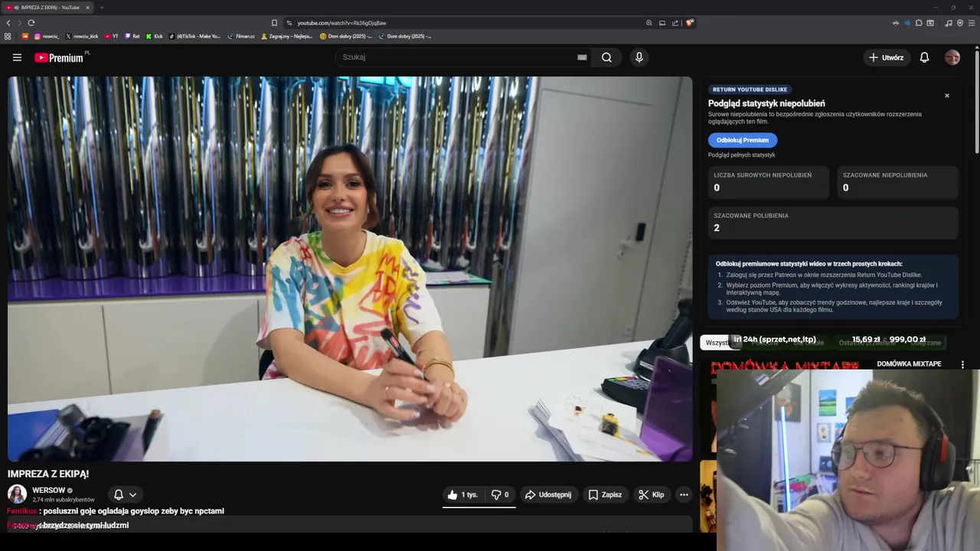Open a new browser tab

click(x=101, y=8)
